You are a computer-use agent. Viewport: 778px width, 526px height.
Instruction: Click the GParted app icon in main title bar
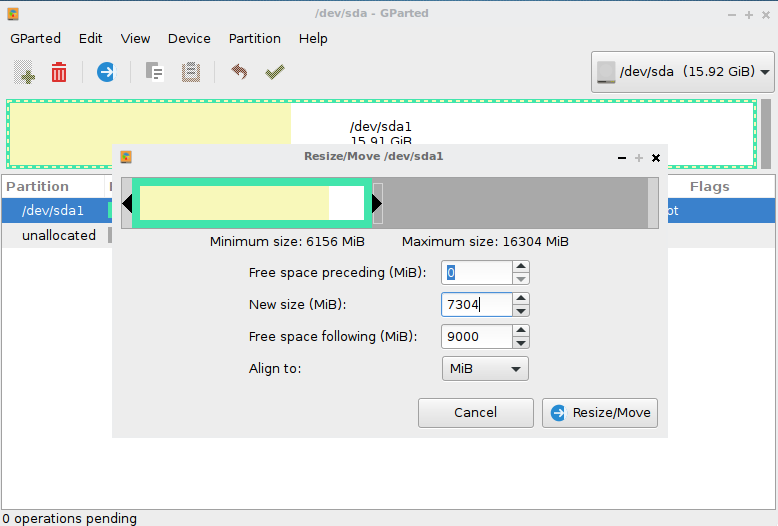tap(13, 14)
